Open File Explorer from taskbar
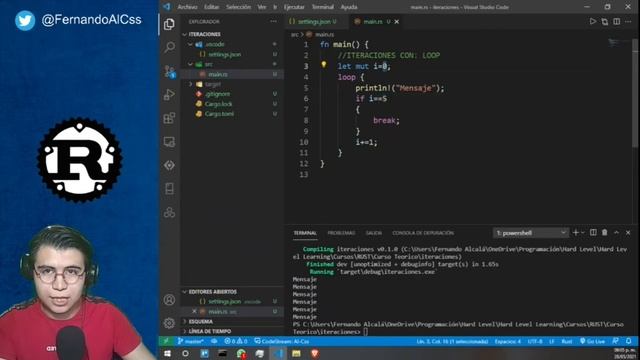Screen dimensions: 640x360 [296, 353]
